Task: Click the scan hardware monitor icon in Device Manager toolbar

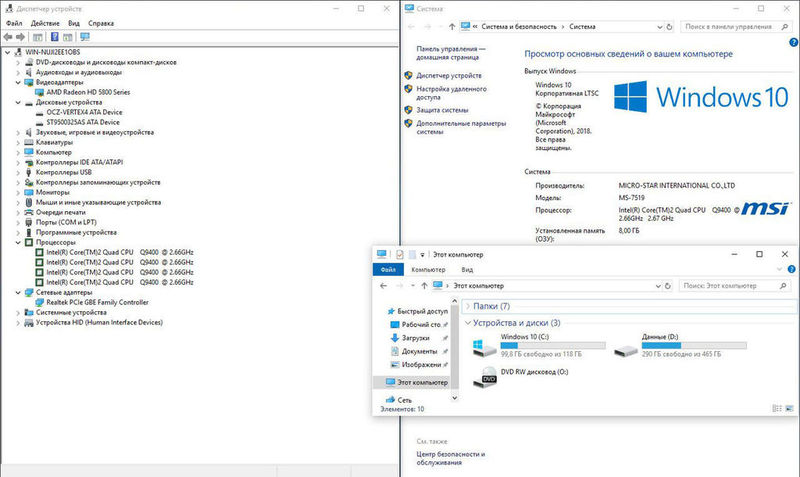Action: [x=85, y=37]
